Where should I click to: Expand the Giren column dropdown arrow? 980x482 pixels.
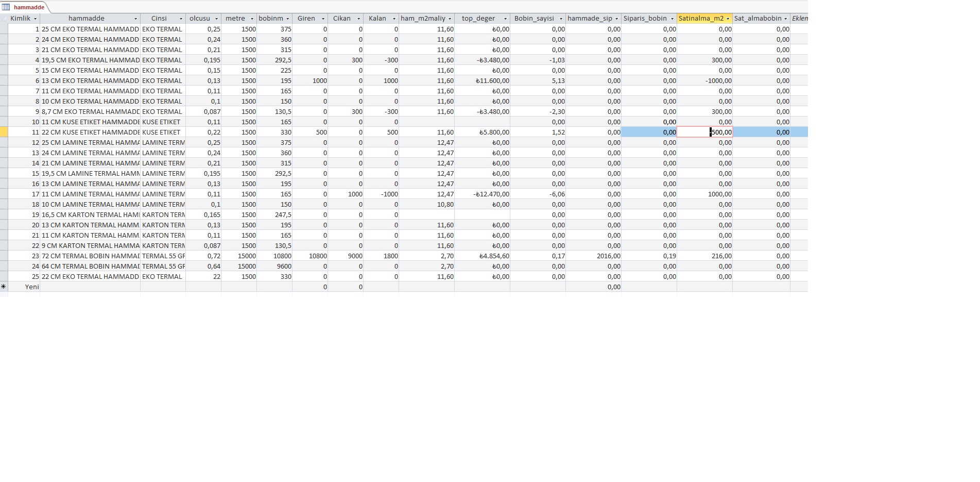coord(323,19)
